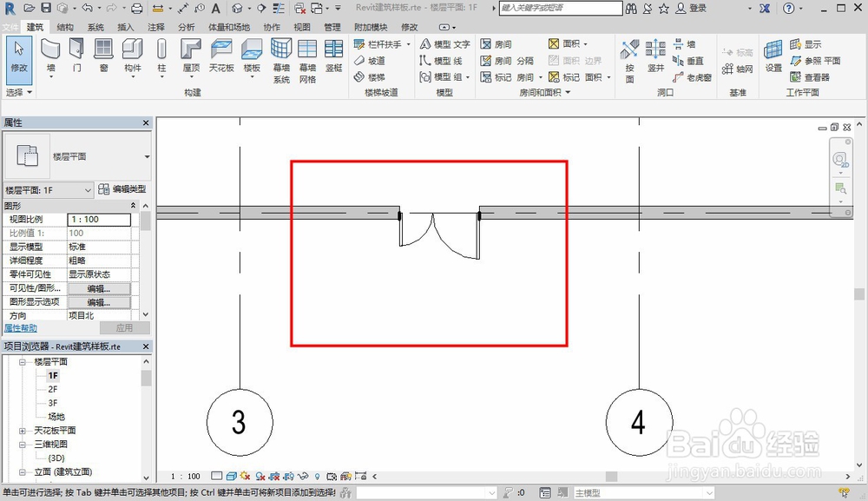Click the Print icon in quick access toolbar
The height and width of the screenshot is (501, 868).
point(137,8)
